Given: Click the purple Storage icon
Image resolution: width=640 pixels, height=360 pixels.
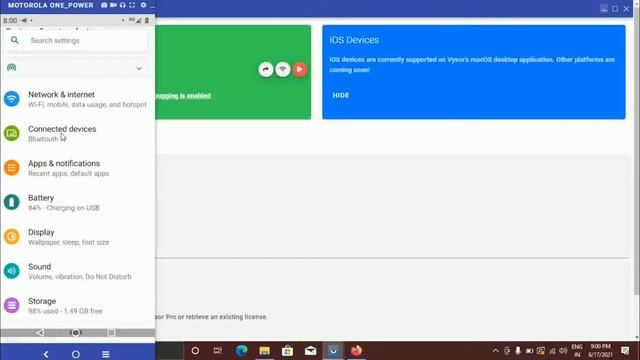Looking at the screenshot, I should (x=11, y=305).
